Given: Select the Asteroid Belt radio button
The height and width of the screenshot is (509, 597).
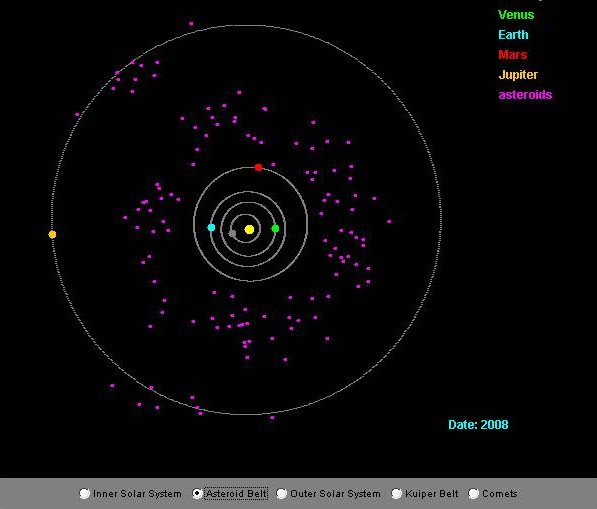Looking at the screenshot, I should tap(197, 493).
